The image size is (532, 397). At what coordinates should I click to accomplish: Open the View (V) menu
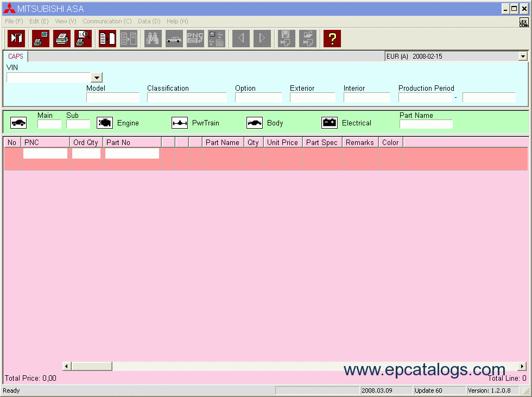pos(66,21)
